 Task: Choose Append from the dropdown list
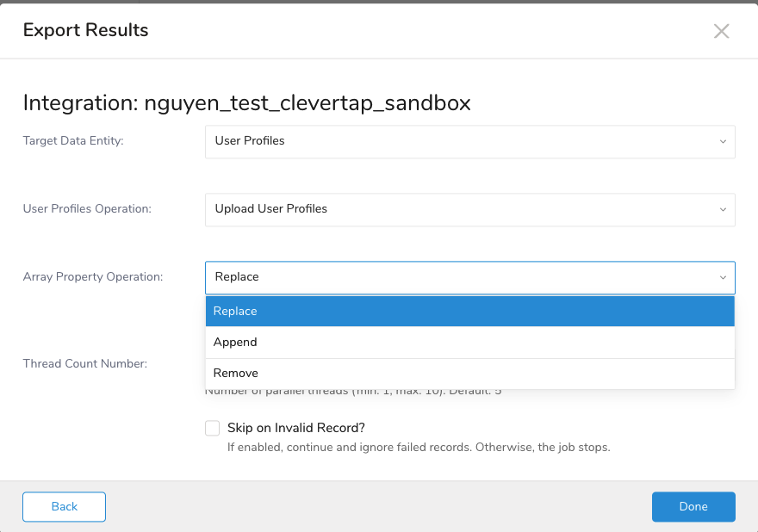(x=469, y=343)
